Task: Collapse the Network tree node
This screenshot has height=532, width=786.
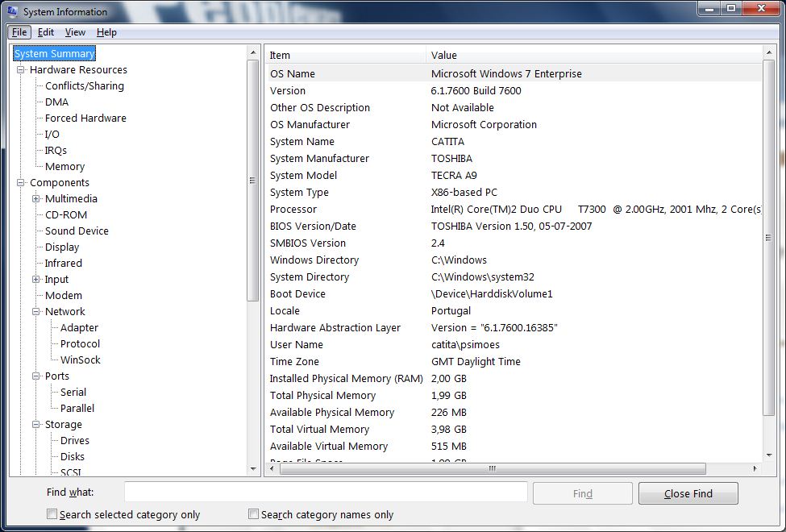Action: (x=36, y=311)
